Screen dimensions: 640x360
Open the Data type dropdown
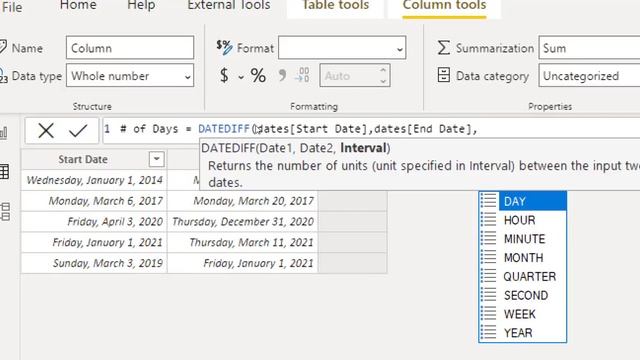coord(130,76)
